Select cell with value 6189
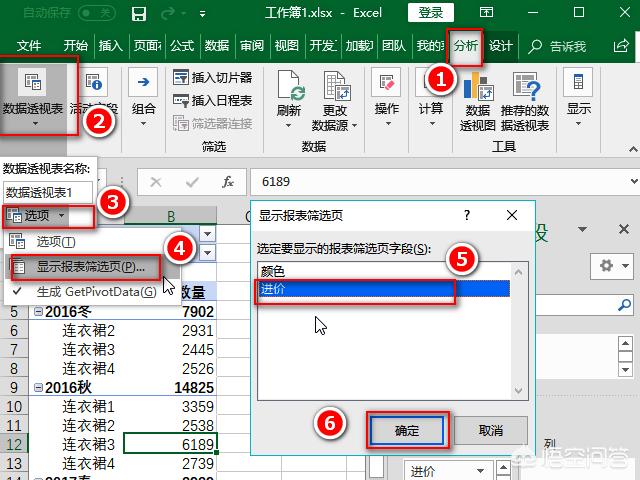 click(170, 444)
